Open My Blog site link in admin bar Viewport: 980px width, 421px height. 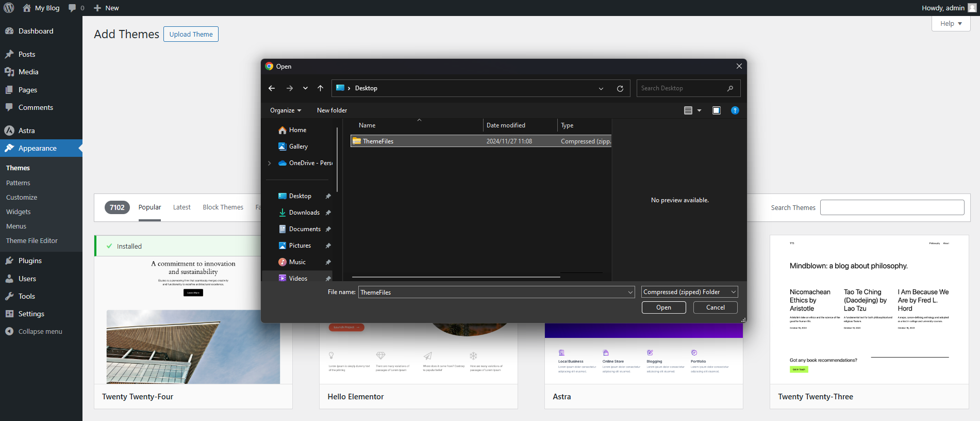click(x=41, y=8)
